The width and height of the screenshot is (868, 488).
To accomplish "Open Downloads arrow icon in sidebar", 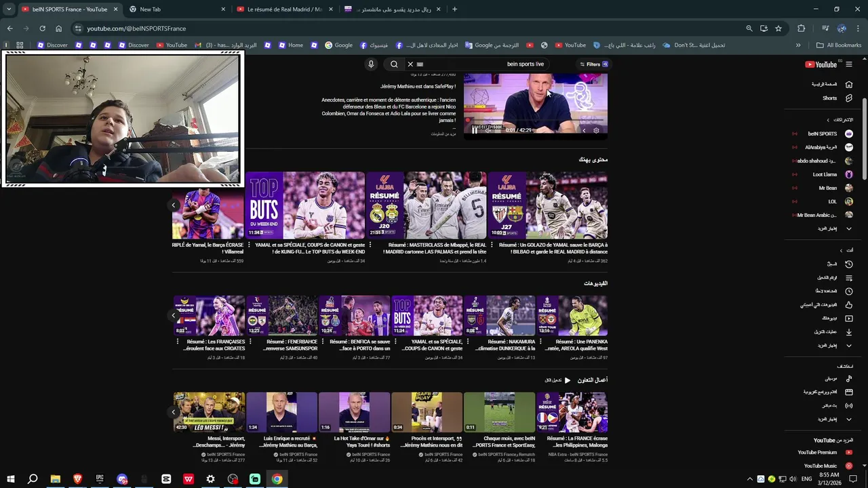I will point(848,331).
